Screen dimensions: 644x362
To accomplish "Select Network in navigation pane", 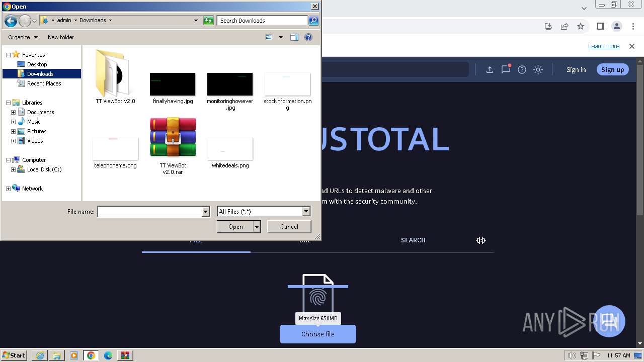I will 32,189.
